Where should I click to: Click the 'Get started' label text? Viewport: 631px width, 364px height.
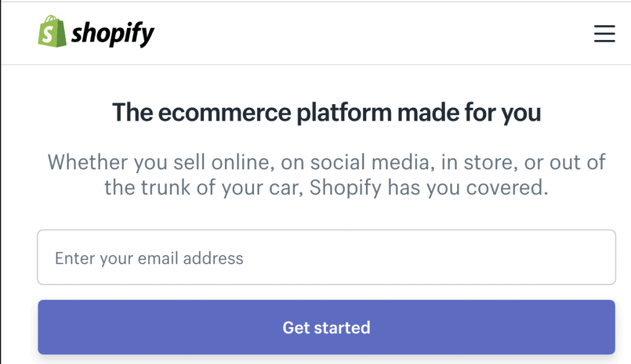point(327,327)
